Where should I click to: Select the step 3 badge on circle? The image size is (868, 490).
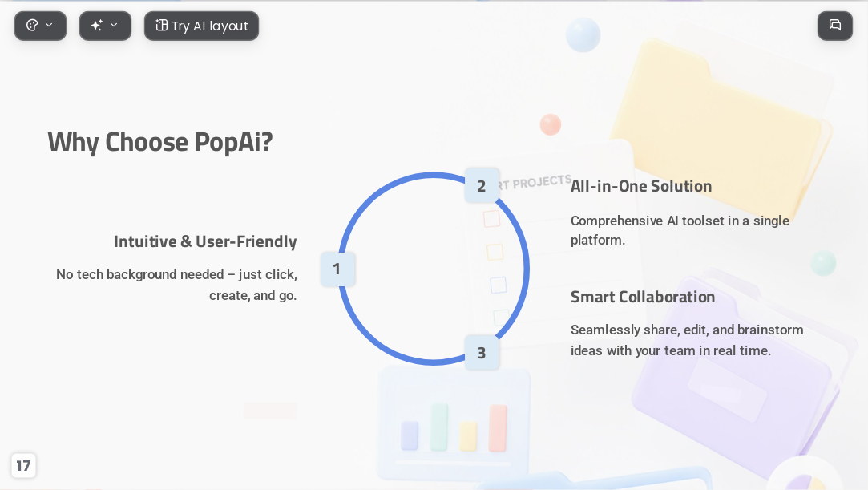pos(482,353)
